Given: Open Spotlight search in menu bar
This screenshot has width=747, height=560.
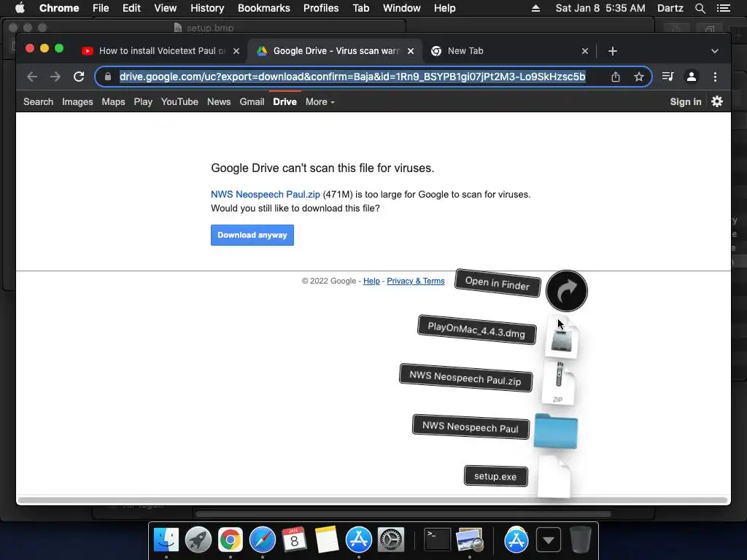Looking at the screenshot, I should tap(700, 8).
